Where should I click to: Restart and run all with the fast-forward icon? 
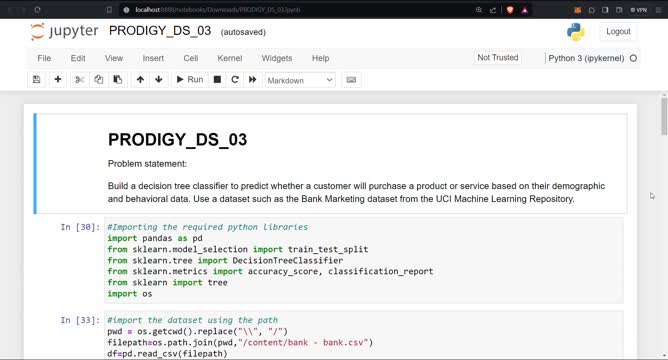253,80
